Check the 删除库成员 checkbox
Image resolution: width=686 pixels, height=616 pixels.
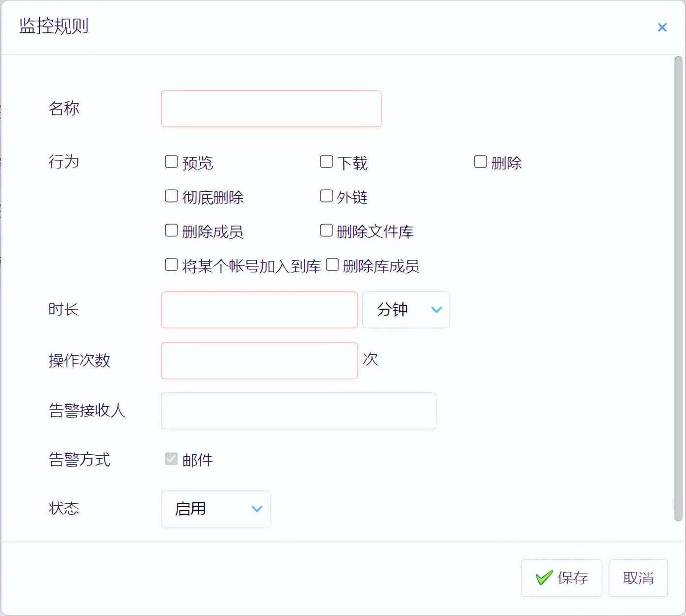332,265
